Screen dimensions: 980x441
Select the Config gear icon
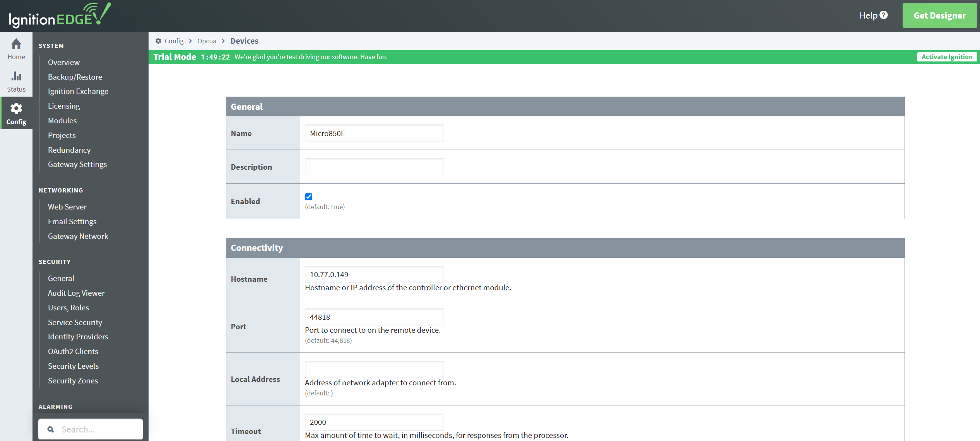coord(16,109)
